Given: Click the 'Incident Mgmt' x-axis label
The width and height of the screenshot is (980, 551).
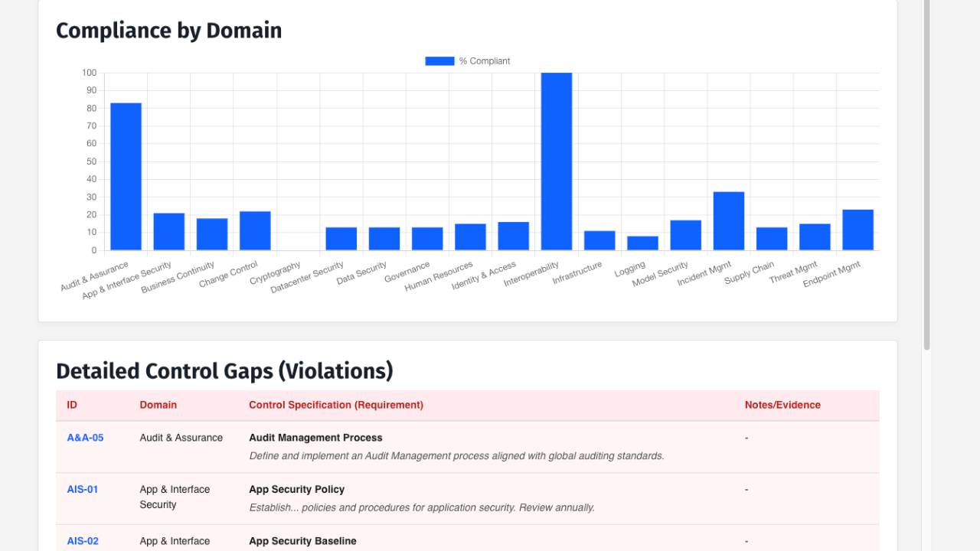Looking at the screenshot, I should (x=704, y=274).
